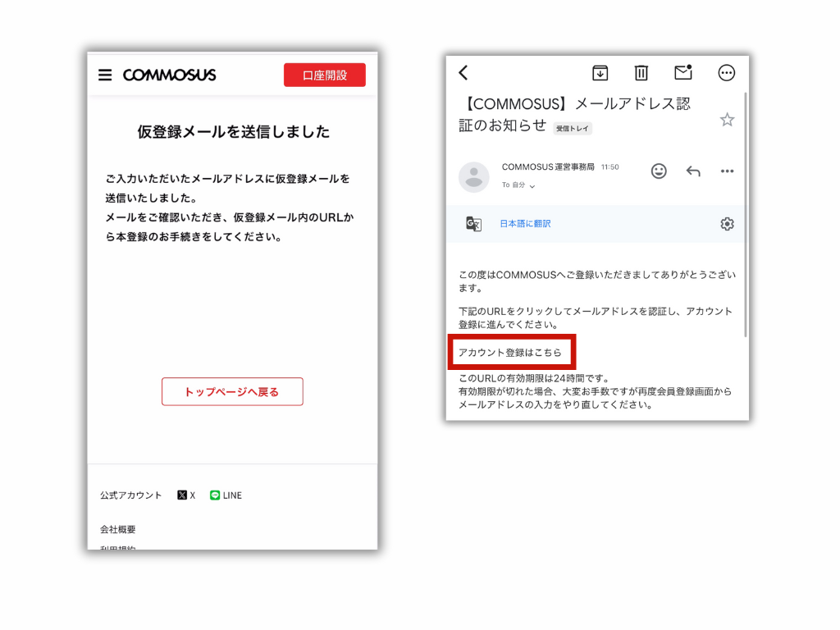Click the email subject メールアドレス認証のお知らせ
Viewport: 840px width, 630px height.
point(575,114)
